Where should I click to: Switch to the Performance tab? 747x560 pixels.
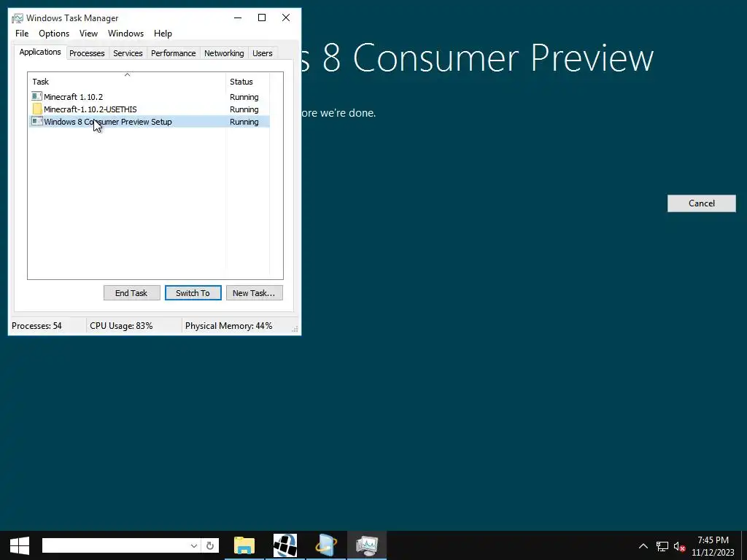pos(173,53)
